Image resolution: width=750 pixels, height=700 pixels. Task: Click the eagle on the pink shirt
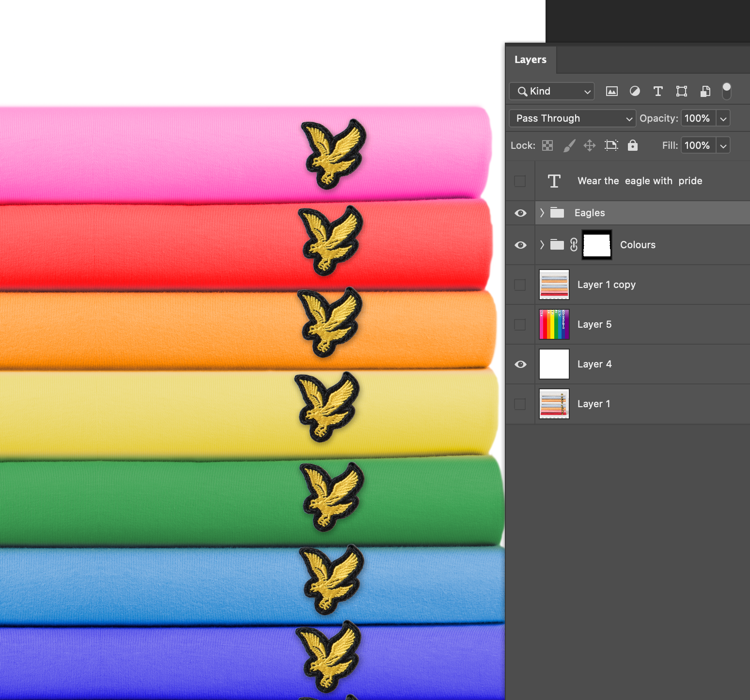[x=333, y=154]
